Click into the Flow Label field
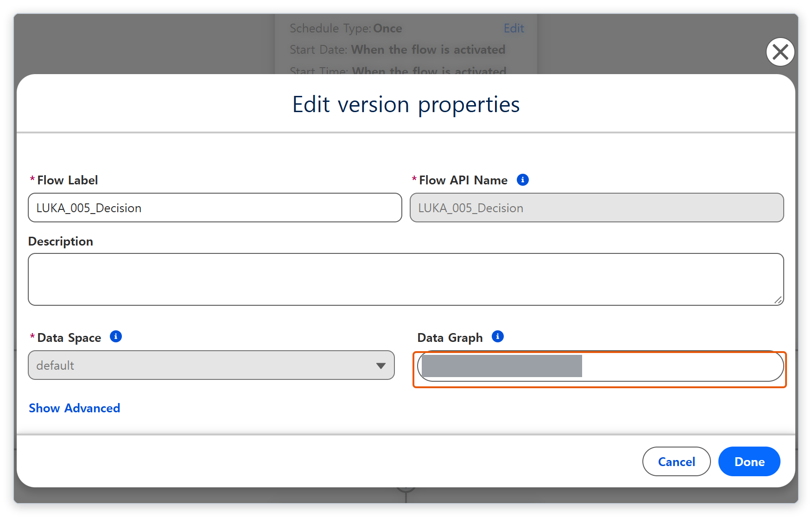 [215, 208]
